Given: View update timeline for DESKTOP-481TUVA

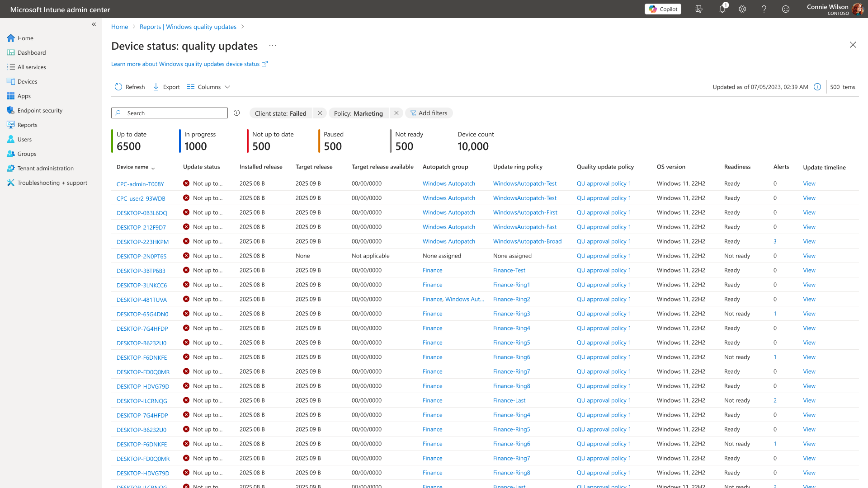Looking at the screenshot, I should 809,299.
